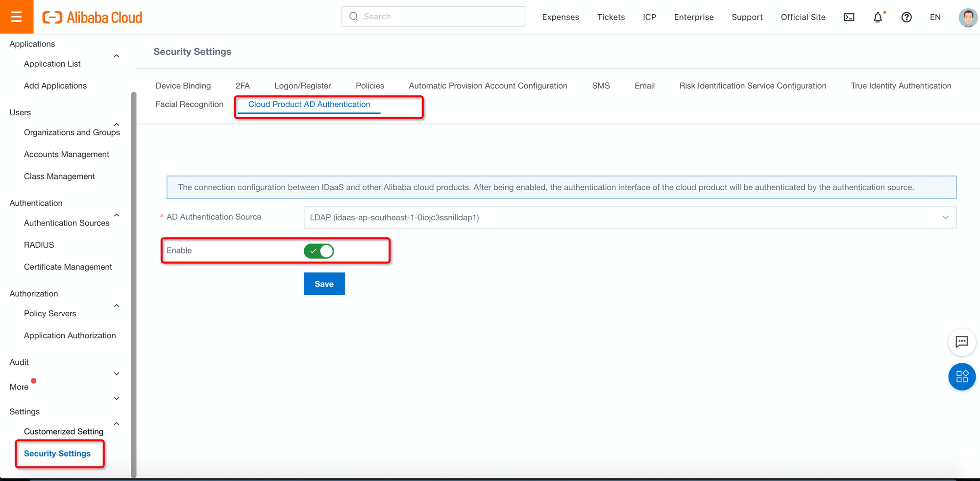This screenshot has height=481, width=980.
Task: Open the notifications bell
Action: (x=878, y=17)
